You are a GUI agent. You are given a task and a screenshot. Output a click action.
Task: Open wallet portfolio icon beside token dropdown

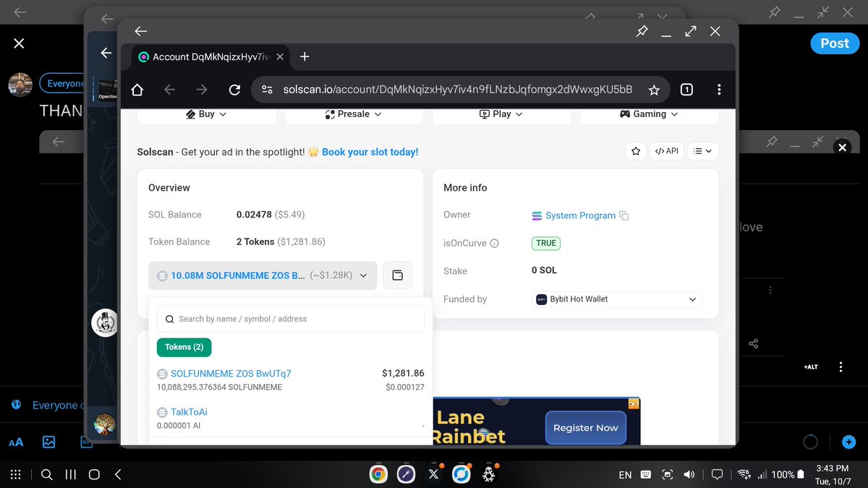click(397, 275)
